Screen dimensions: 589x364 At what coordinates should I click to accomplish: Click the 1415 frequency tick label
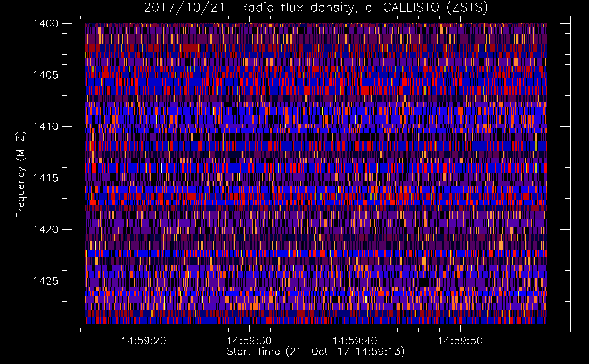(46, 178)
